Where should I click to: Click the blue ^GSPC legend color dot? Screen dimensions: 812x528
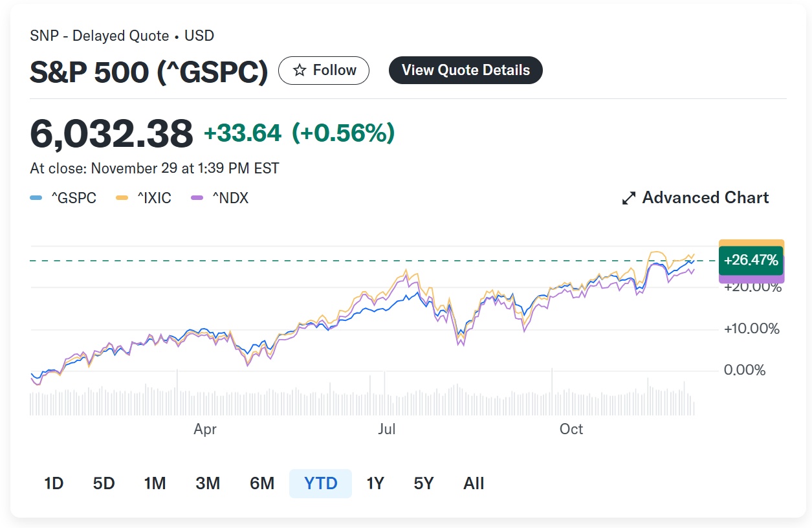point(36,198)
